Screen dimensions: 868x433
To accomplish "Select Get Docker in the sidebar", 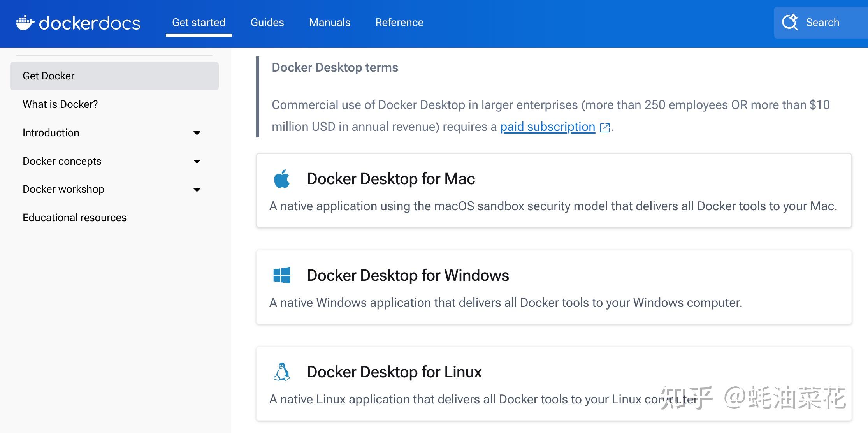I will click(48, 76).
